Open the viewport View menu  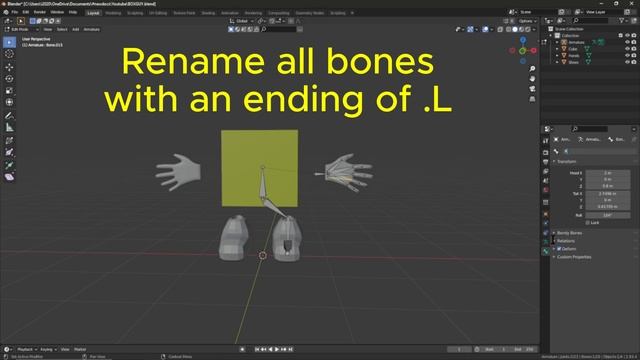point(48,29)
